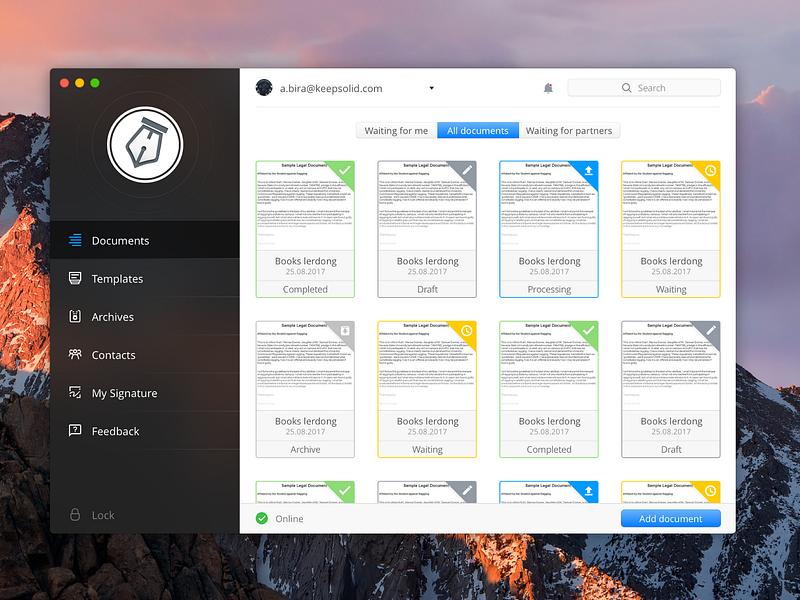Select Documents in the sidebar

point(145,240)
